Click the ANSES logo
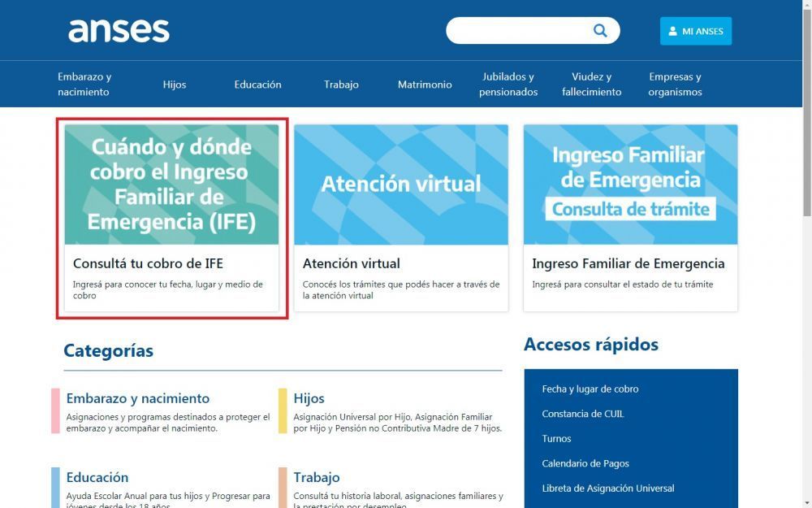The image size is (812, 508). (x=119, y=30)
